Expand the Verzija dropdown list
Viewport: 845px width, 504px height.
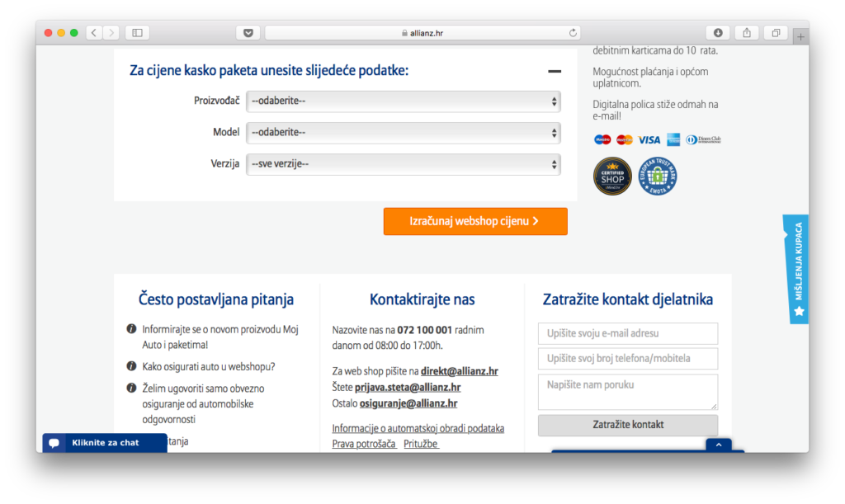pos(403,164)
